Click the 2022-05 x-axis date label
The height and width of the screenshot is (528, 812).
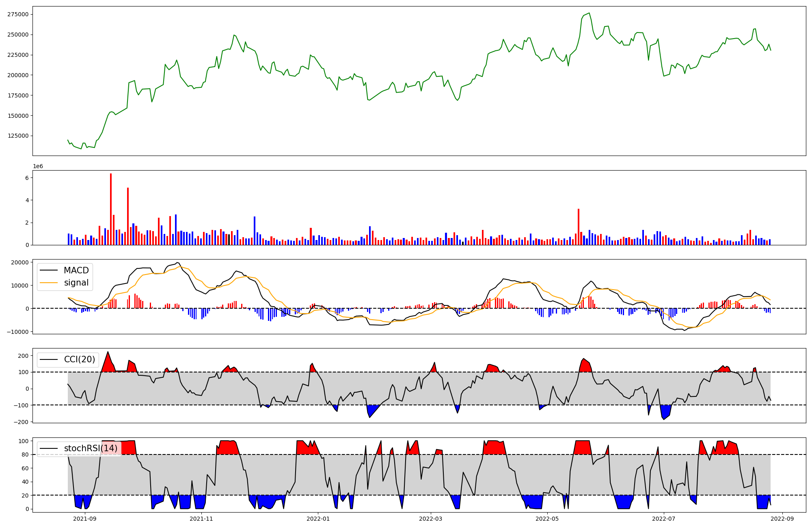[x=547, y=518]
